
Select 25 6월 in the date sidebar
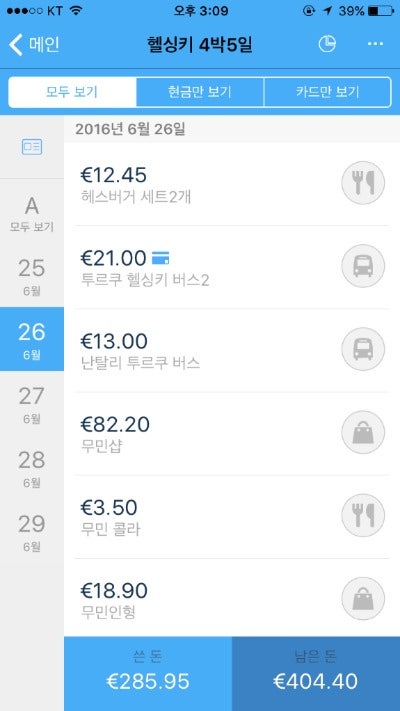pyautogui.click(x=32, y=275)
